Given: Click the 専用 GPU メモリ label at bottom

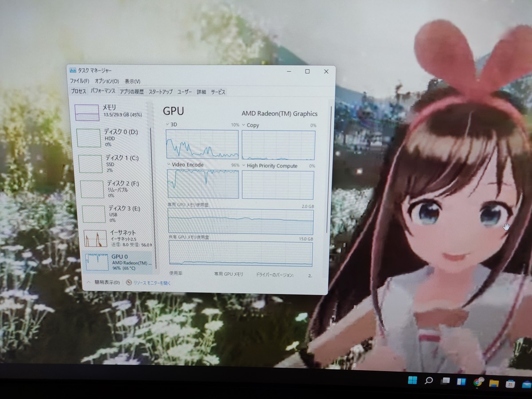Looking at the screenshot, I should (229, 274).
